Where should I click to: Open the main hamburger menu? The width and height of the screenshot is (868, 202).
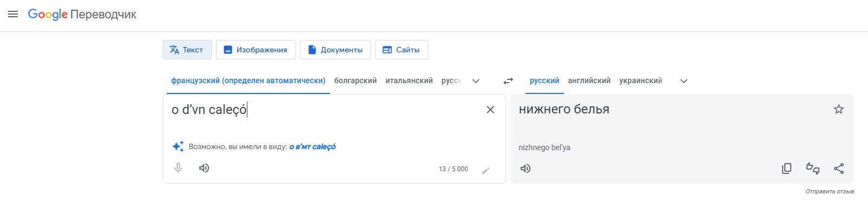tap(13, 15)
